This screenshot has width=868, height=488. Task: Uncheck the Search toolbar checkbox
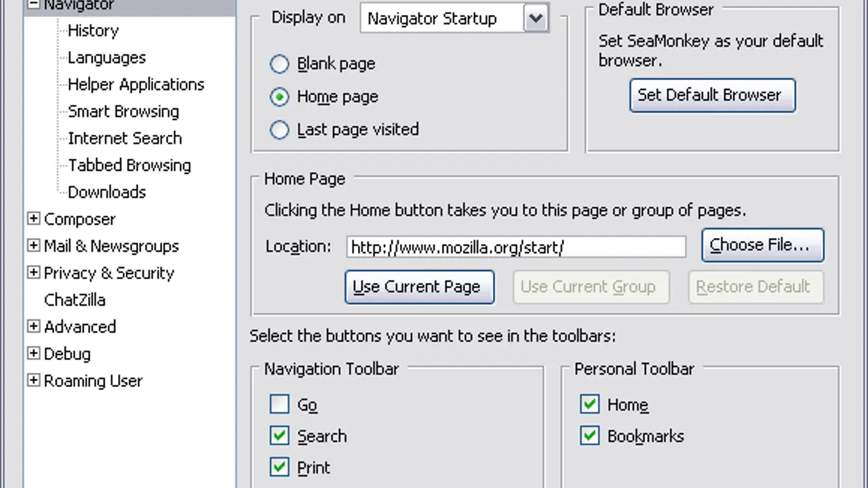279,436
